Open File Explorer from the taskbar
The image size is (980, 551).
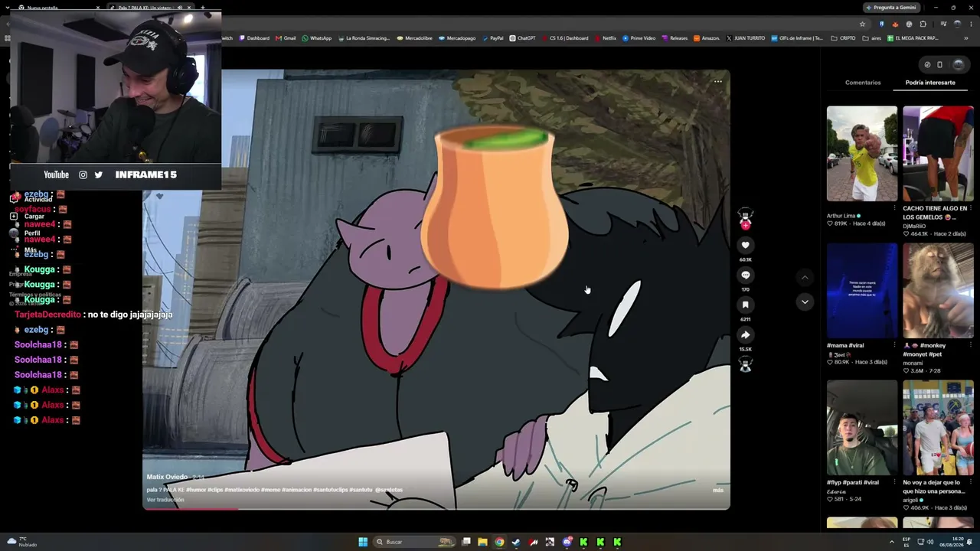click(482, 542)
